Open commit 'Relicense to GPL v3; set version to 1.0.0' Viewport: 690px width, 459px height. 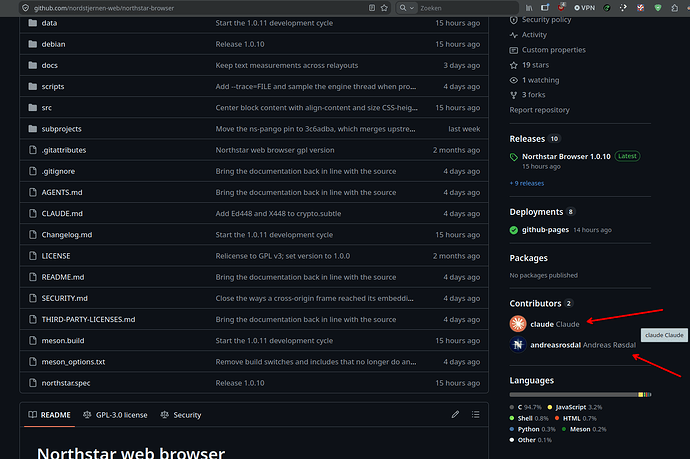[283, 256]
